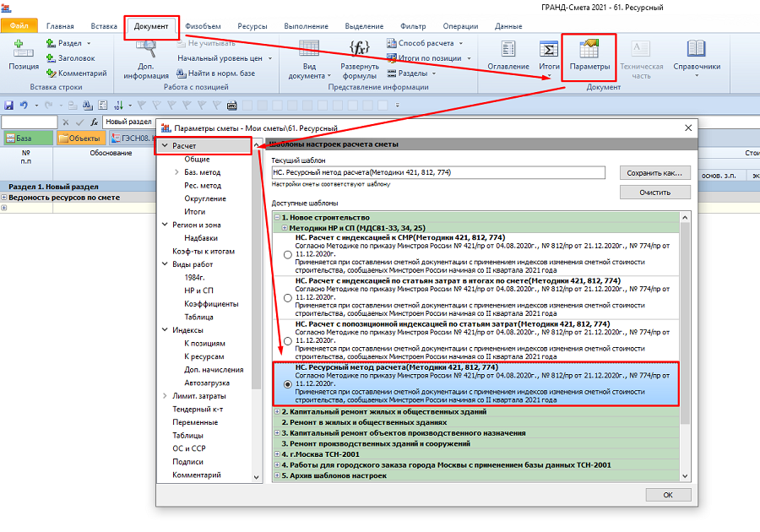The image size is (760, 532).
Task: Expand Ведомость ресурсов по смете row
Action: [x=4, y=198]
